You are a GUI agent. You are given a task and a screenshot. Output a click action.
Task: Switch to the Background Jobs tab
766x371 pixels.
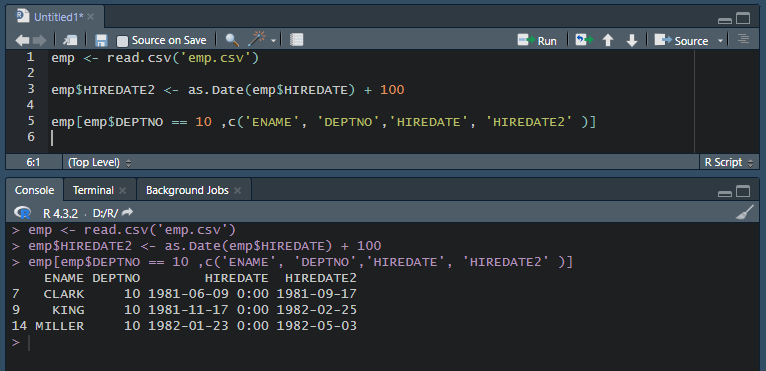pyautogui.click(x=187, y=190)
